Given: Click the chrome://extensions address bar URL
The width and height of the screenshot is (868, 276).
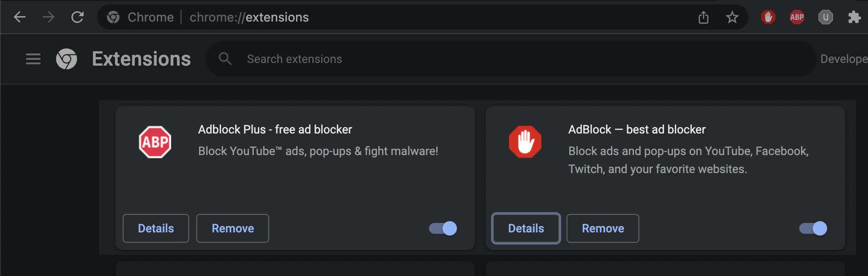Looking at the screenshot, I should click(x=249, y=17).
